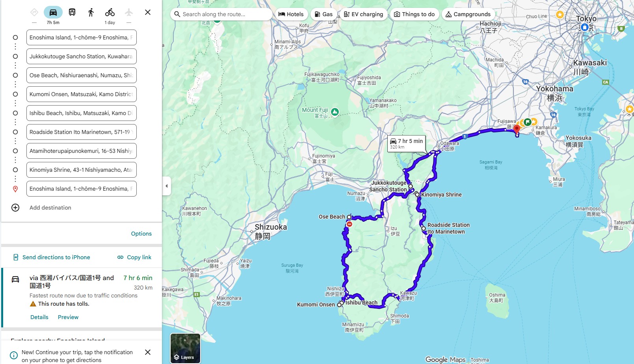Click the Copy link button
Image resolution: width=634 pixels, height=364 pixels.
click(134, 257)
